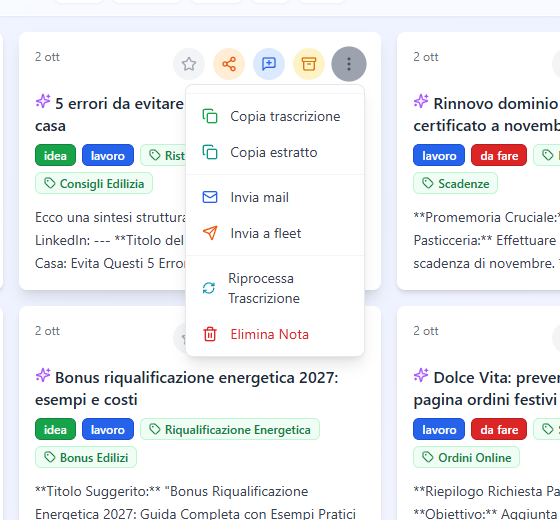560x520 pixels.
Task: Click "**Titolo Suggerito:**" summary text
Action: [x=195, y=503]
